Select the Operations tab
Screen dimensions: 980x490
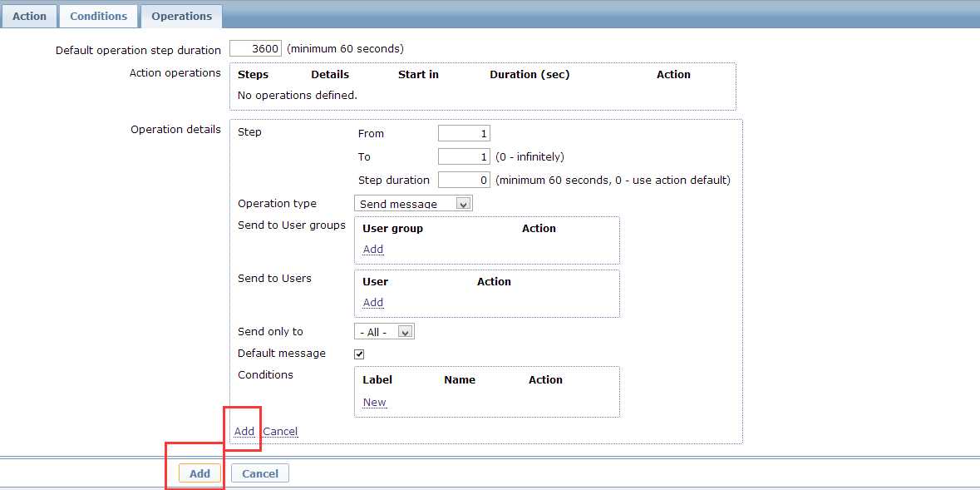181,17
